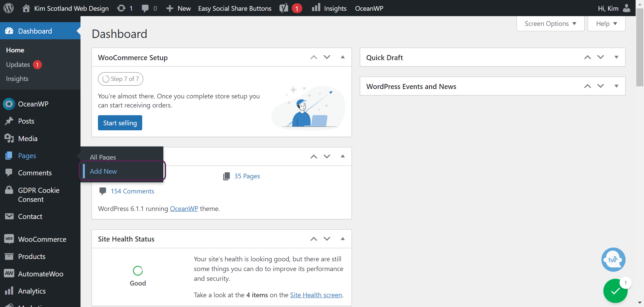The width and height of the screenshot is (644, 307).
Task: Click the vertical page scrollbar thumb
Action: 640,47
